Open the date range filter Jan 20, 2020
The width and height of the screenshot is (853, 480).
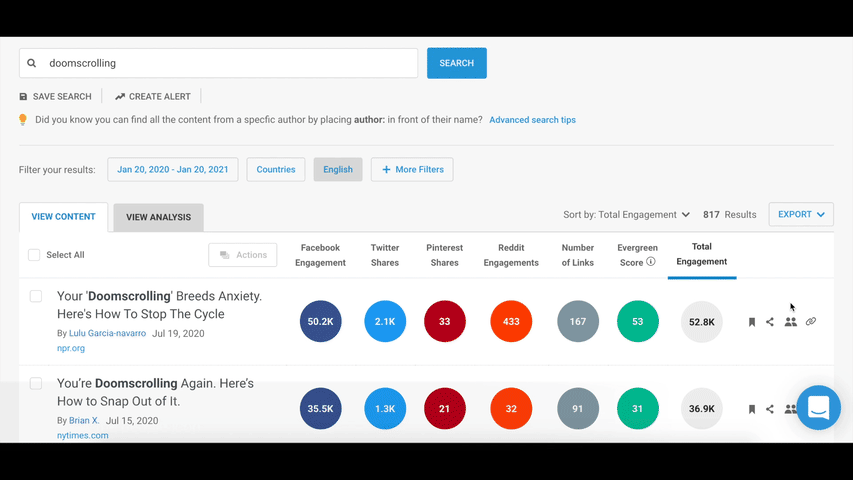[x=172, y=170]
